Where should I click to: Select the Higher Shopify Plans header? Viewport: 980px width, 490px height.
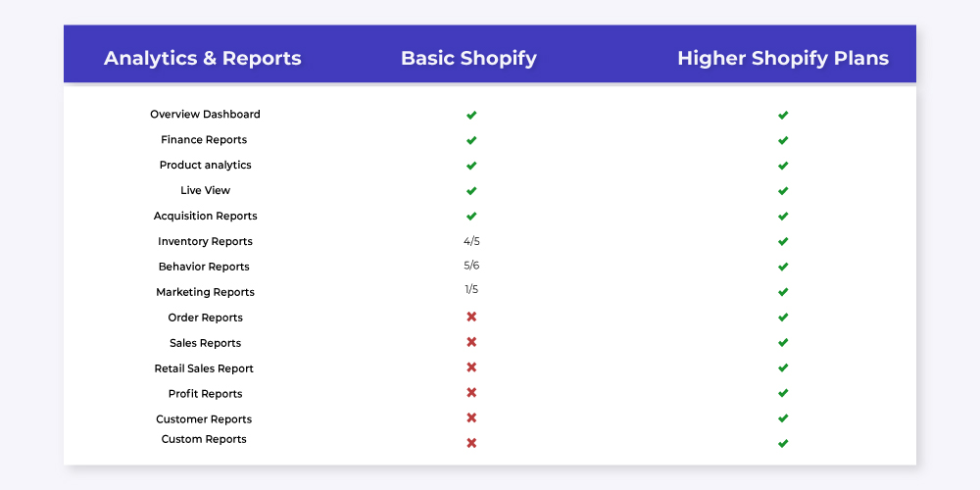[783, 58]
